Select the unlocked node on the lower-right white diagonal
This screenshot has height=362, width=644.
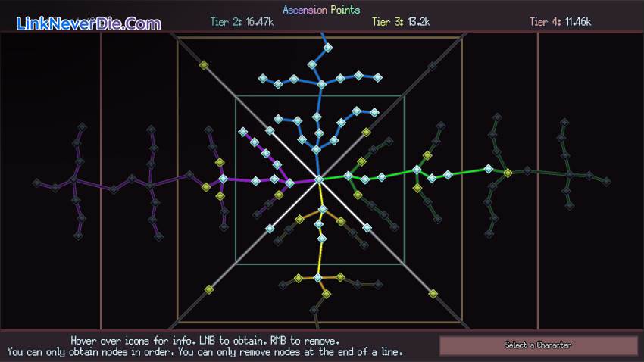coord(367,227)
